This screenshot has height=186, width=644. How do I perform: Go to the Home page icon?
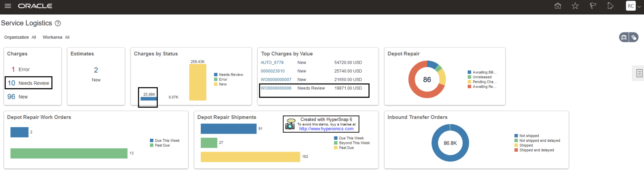(557, 6)
